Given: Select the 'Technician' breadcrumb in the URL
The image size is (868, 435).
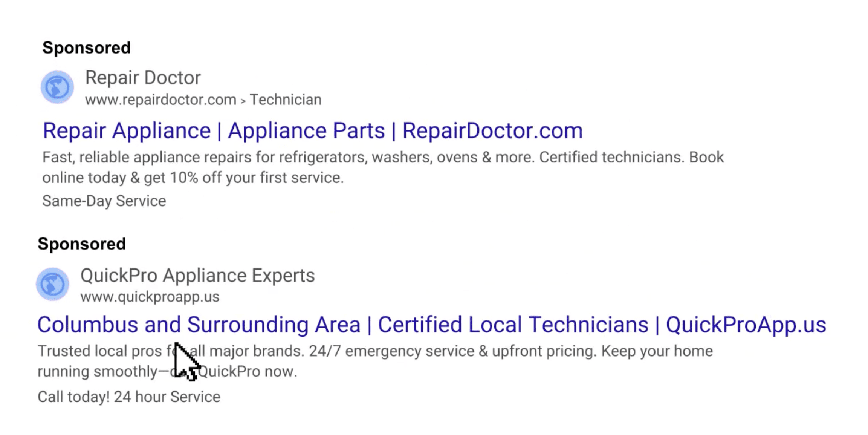Looking at the screenshot, I should [286, 100].
